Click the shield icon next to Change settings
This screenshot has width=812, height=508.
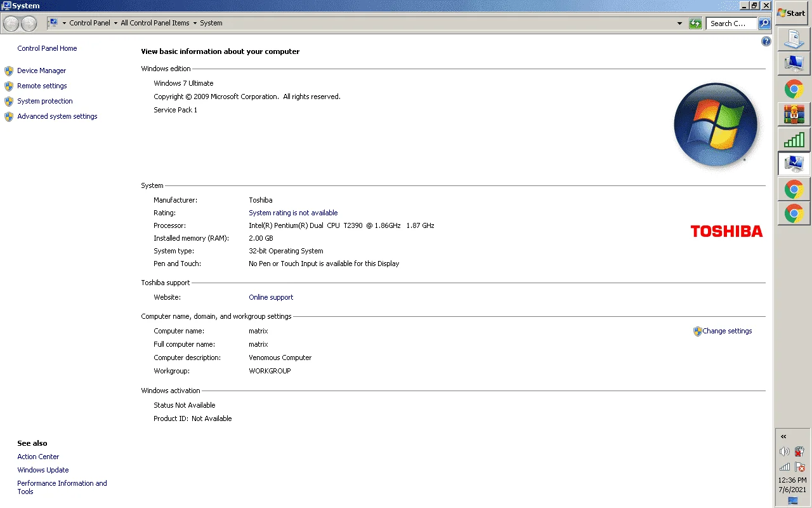point(697,331)
